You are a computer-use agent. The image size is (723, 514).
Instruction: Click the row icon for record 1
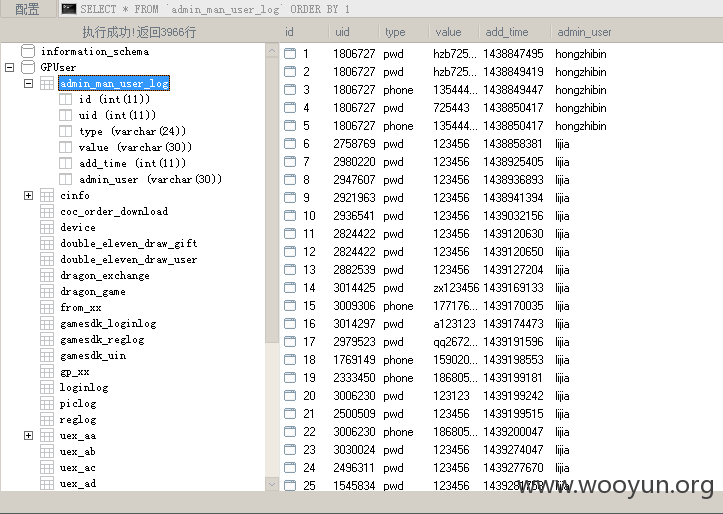(x=290, y=53)
